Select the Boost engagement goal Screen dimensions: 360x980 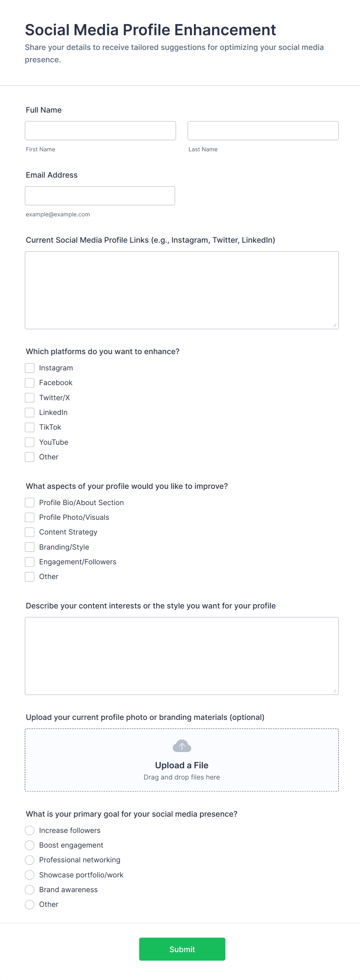[x=29, y=845]
